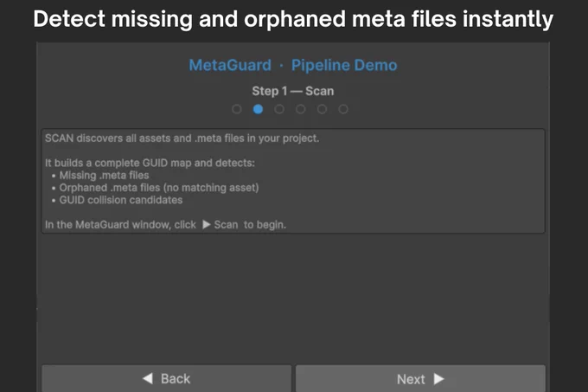
Task: Click the Pipeline Demo title text
Action: coord(344,65)
